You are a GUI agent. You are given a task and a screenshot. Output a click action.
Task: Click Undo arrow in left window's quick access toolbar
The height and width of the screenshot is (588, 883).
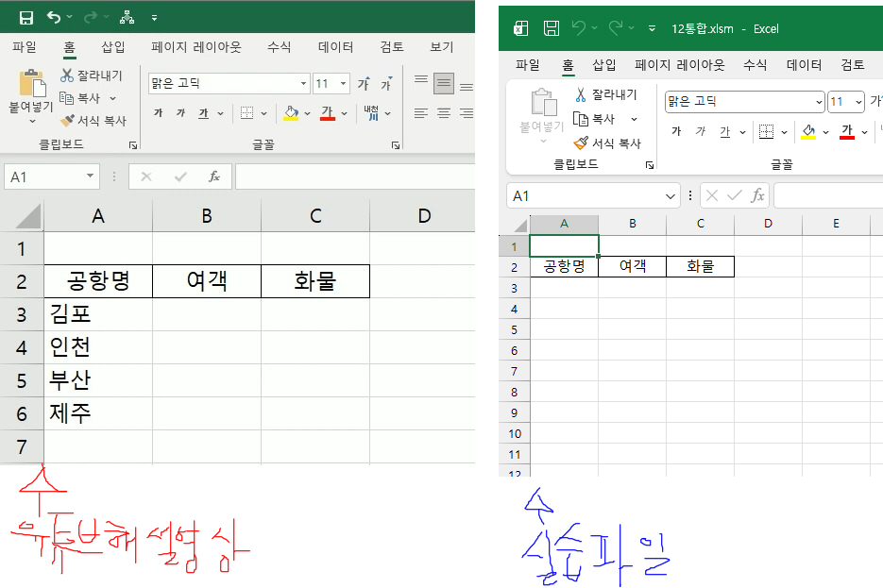pos(54,18)
